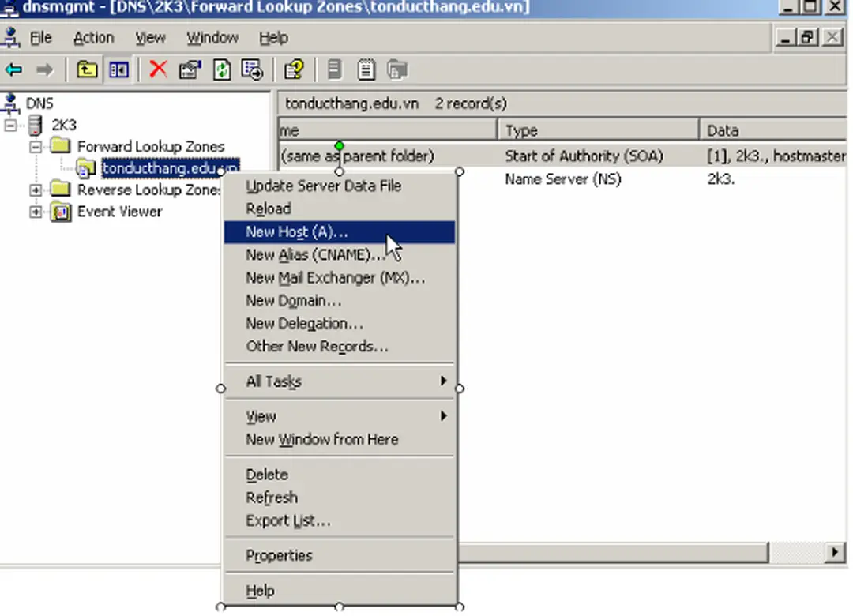Choose New Mail Exchanger (MX) option
Screen dimensions: 853x616
(335, 278)
